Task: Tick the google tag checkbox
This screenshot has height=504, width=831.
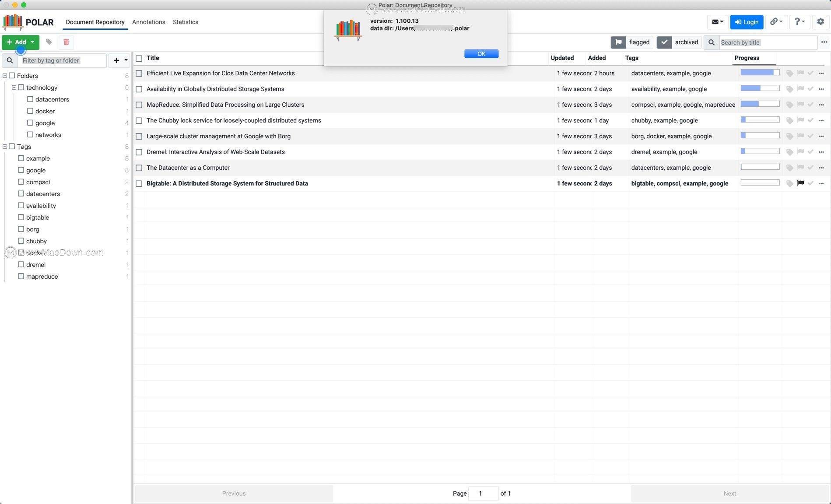Action: coord(21,170)
